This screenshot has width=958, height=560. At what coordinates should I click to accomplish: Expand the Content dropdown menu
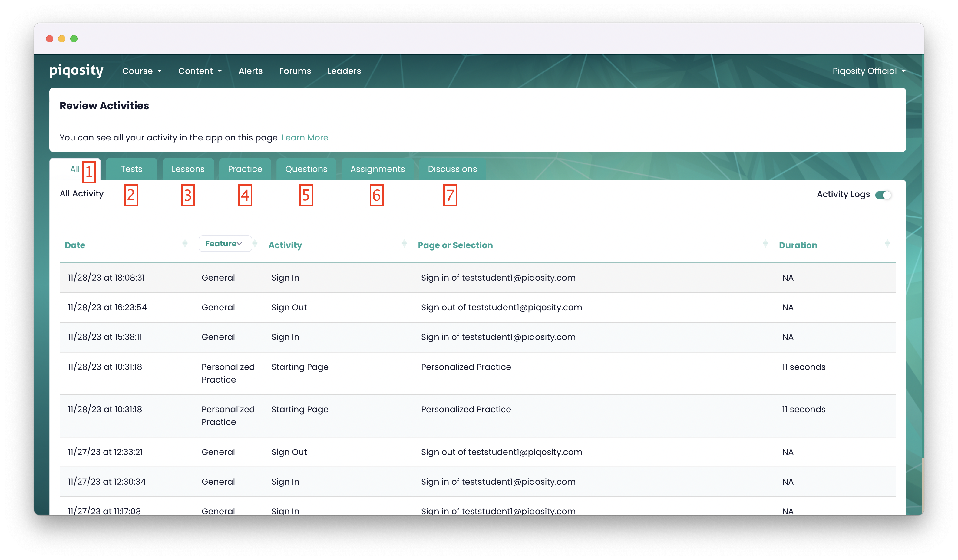200,71
